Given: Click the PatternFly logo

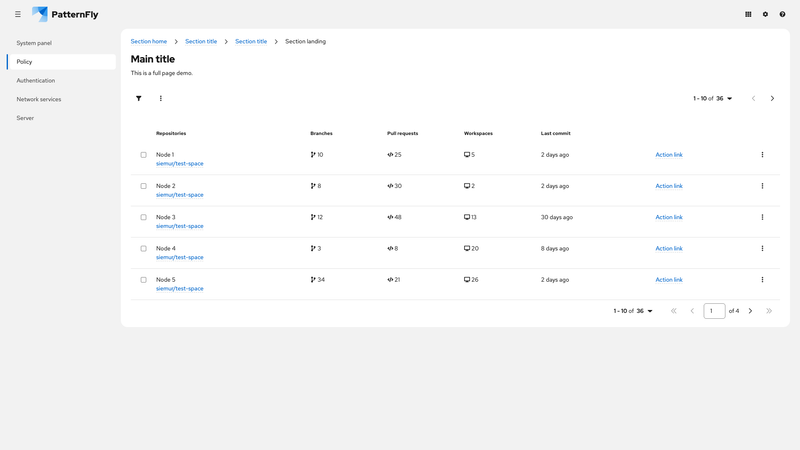Looking at the screenshot, I should [65, 14].
